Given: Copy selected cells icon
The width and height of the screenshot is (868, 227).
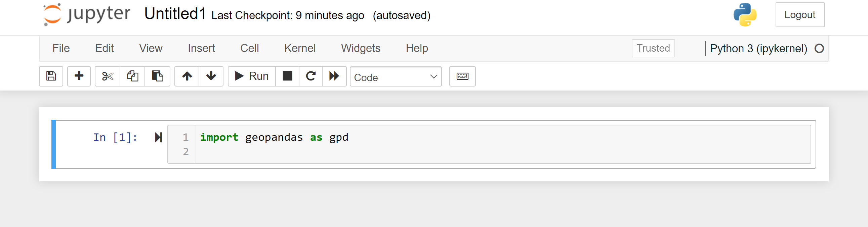Looking at the screenshot, I should (132, 76).
